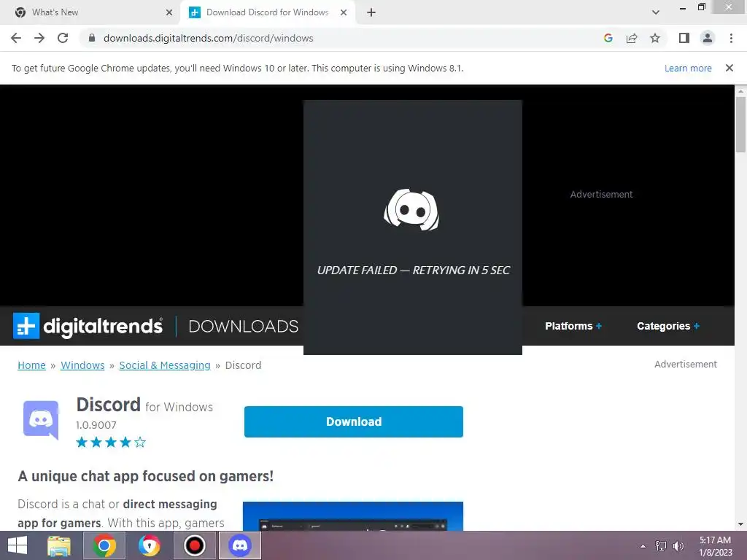Open Discord from taskbar

pyautogui.click(x=239, y=545)
